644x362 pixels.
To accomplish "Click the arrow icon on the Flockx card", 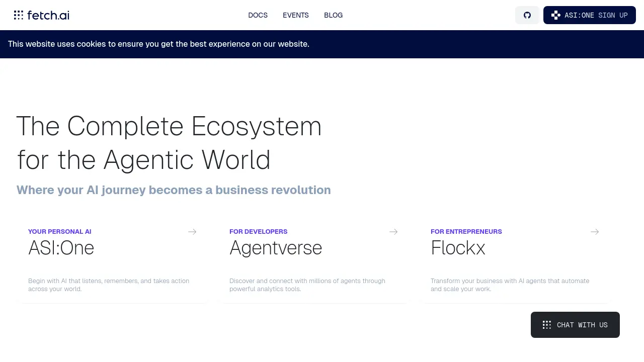I will coord(595,232).
